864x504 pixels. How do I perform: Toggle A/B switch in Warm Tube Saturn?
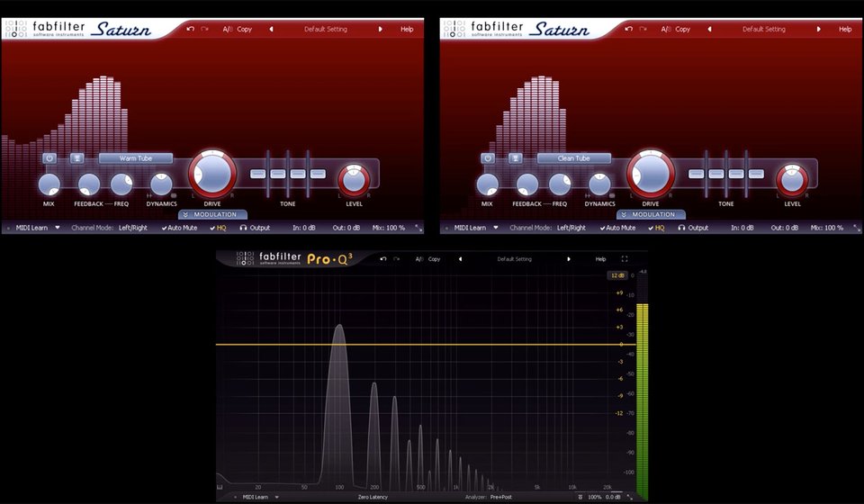coord(228,29)
